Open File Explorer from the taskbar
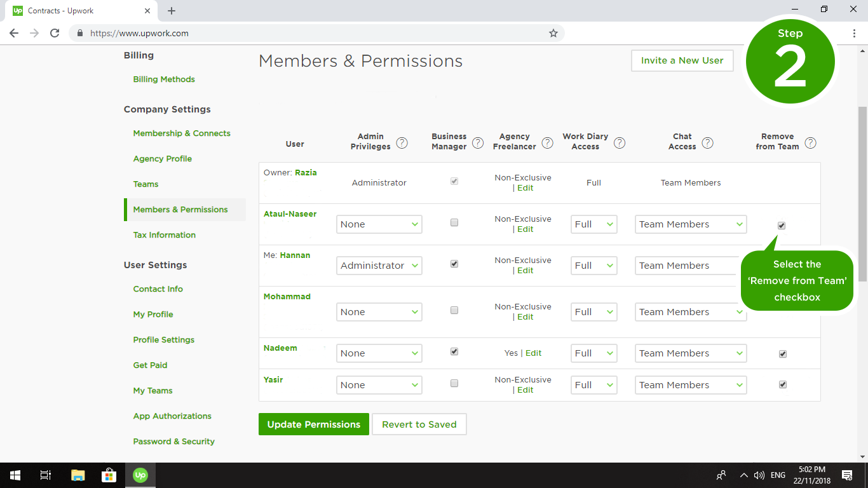Viewport: 868px width, 488px height. click(x=78, y=475)
